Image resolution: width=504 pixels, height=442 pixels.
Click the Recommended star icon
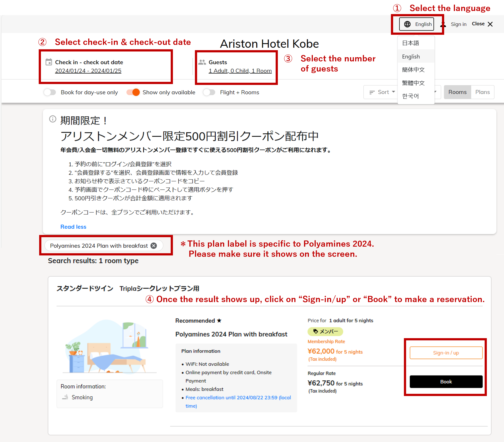(x=219, y=320)
